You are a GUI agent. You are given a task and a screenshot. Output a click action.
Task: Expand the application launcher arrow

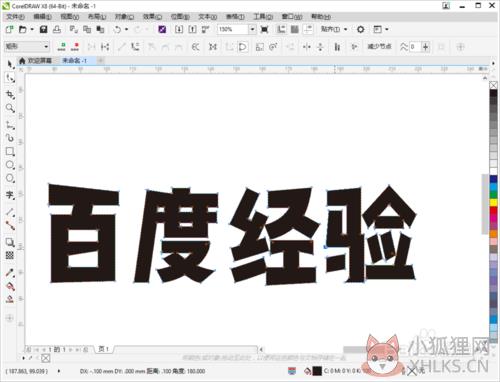[x=387, y=30]
